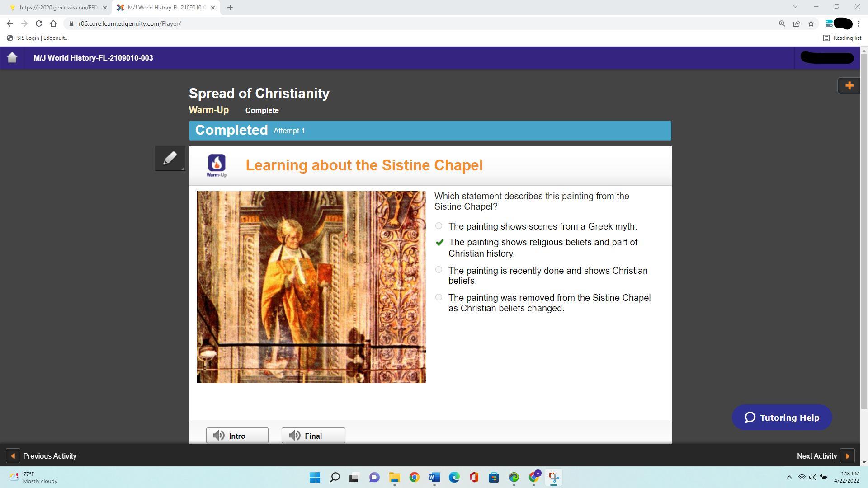Open SIS Login bookmark
Image resolution: width=868 pixels, height=488 pixels.
(x=38, y=38)
